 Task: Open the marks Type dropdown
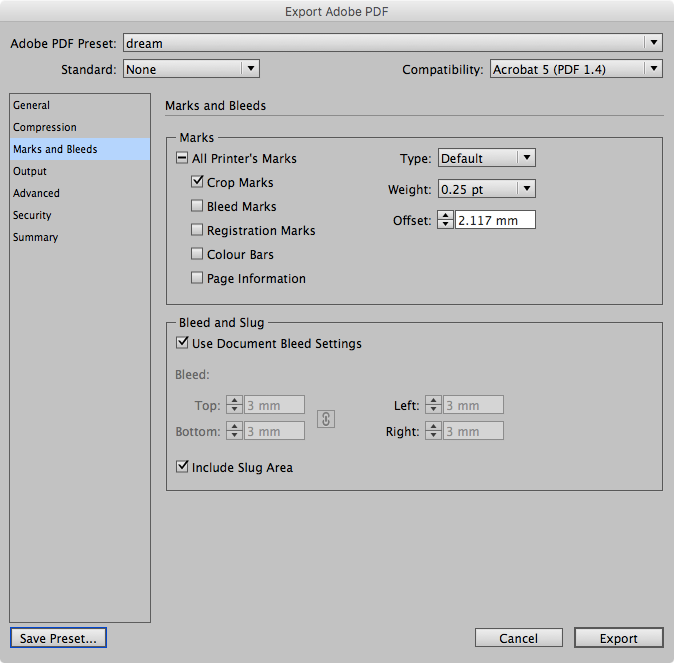[487, 158]
